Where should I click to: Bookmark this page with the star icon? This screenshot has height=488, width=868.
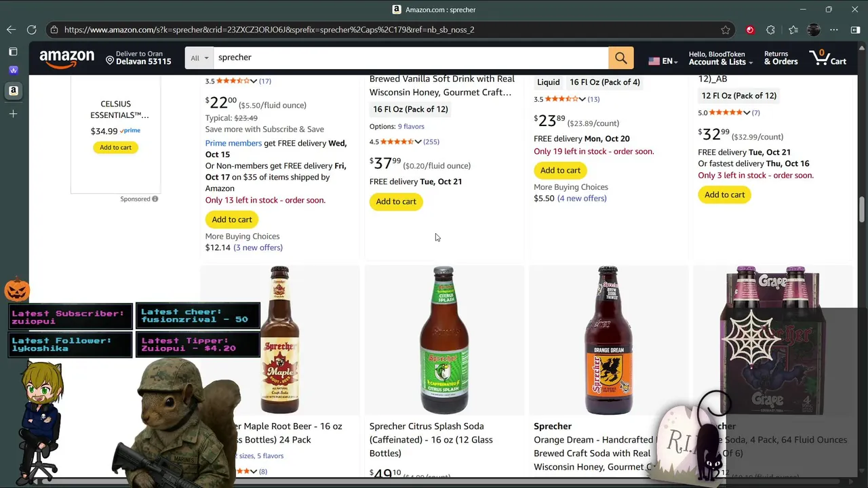click(726, 30)
